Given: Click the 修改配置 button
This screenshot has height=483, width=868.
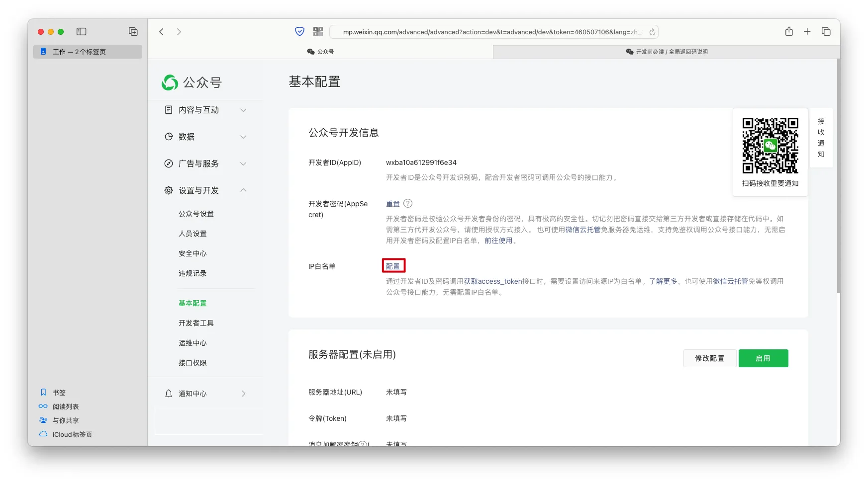Looking at the screenshot, I should [709, 358].
